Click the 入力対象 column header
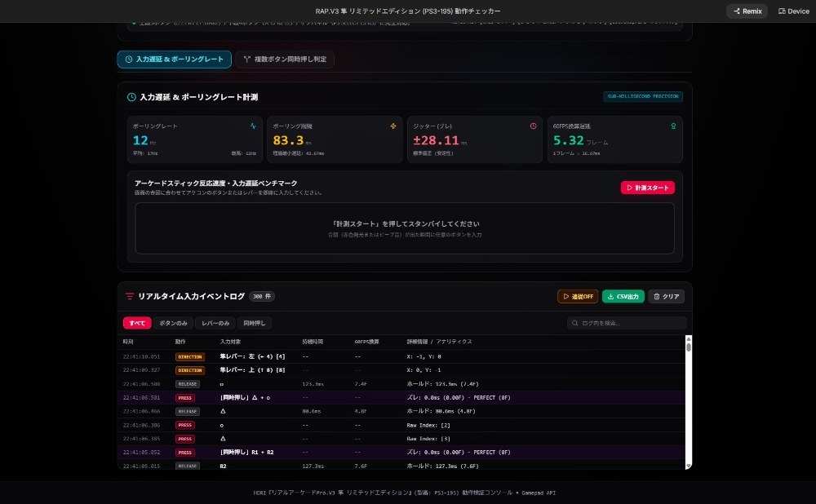Image resolution: width=816 pixels, height=504 pixels. [230, 342]
